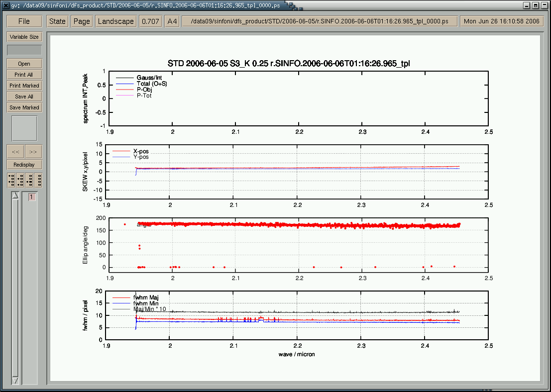
Task: Select page 1 in the page list
Action: pyautogui.click(x=31, y=197)
